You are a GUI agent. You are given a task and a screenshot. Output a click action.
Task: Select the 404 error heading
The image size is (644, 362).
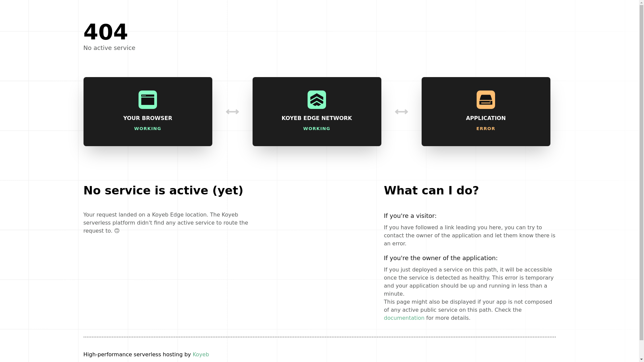tap(105, 32)
